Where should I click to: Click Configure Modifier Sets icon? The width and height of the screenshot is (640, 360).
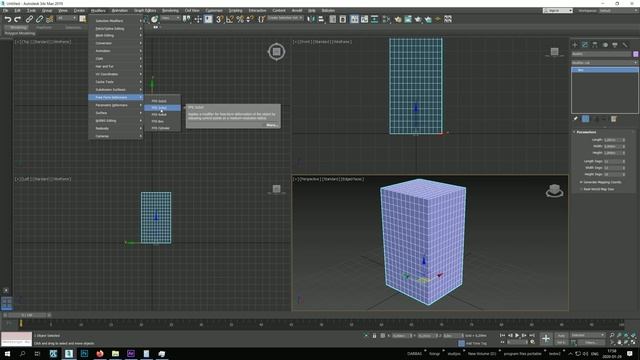(613, 119)
